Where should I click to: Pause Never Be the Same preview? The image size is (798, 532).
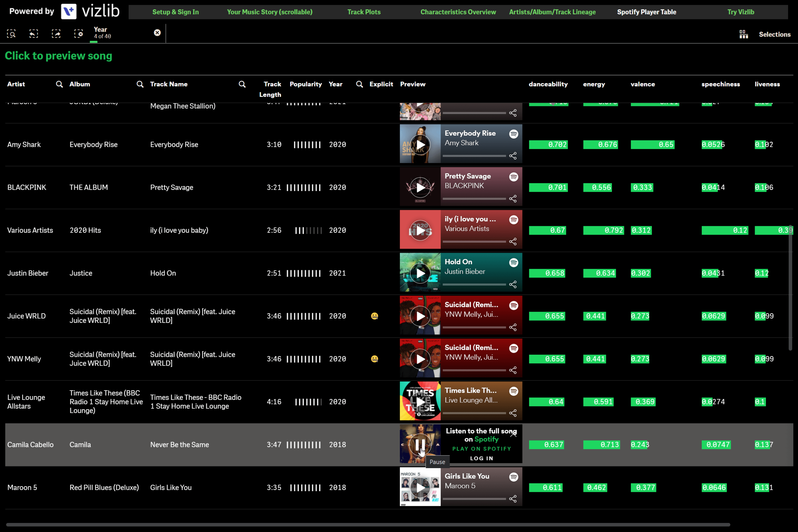click(x=421, y=444)
